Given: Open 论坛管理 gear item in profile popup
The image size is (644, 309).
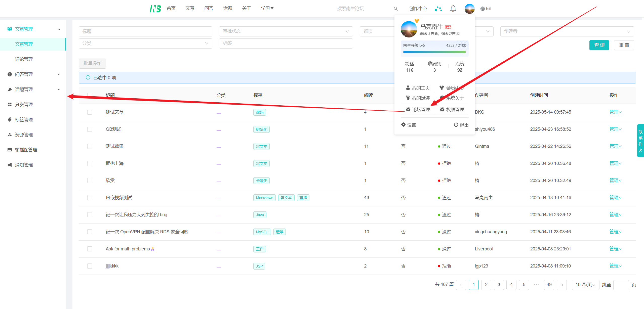Looking at the screenshot, I should coord(418,109).
